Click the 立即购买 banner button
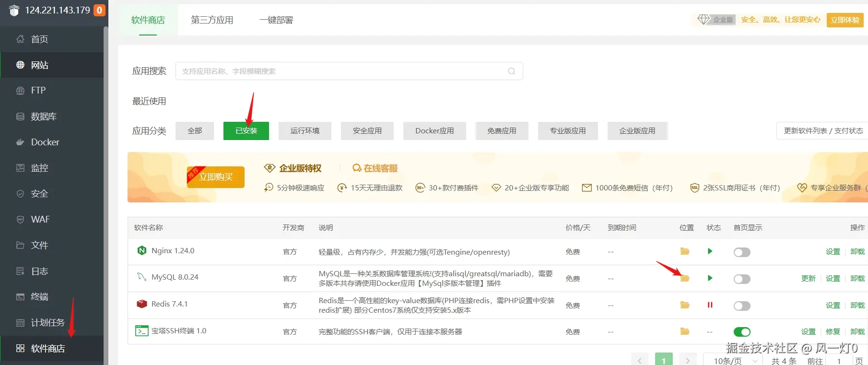The image size is (868, 365). pos(216,177)
